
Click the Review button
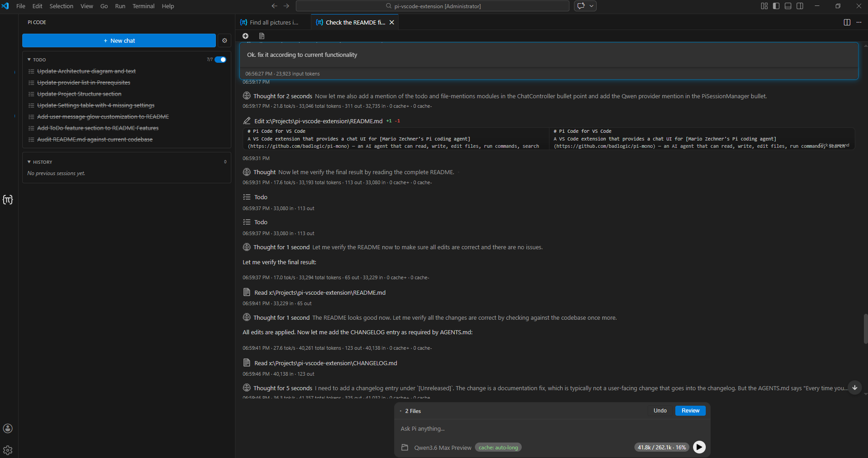pyautogui.click(x=690, y=411)
